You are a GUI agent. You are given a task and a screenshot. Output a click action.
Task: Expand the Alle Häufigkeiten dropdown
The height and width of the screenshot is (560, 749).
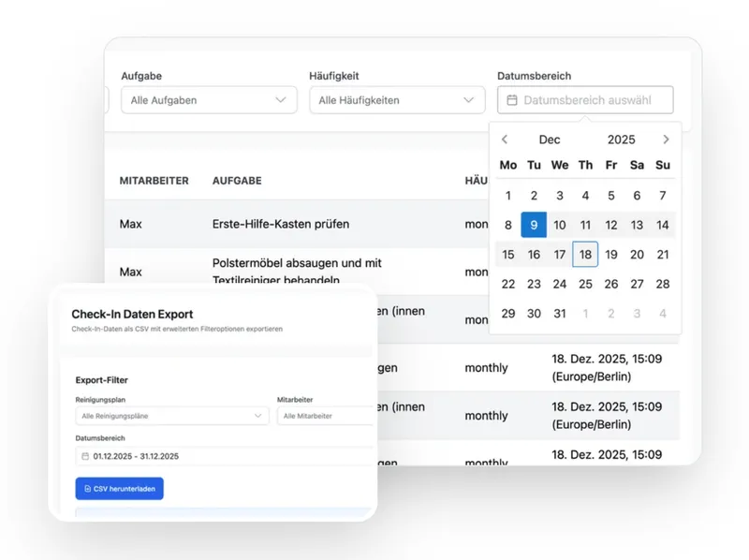point(397,100)
